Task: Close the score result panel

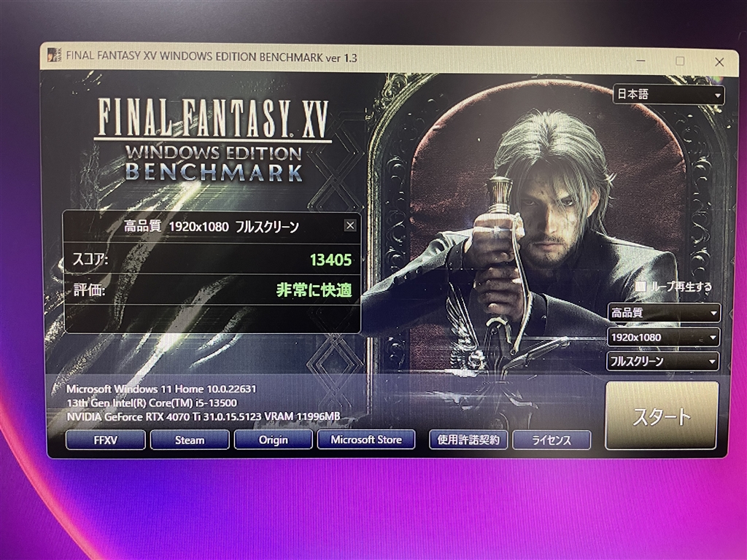Action: coord(350,225)
